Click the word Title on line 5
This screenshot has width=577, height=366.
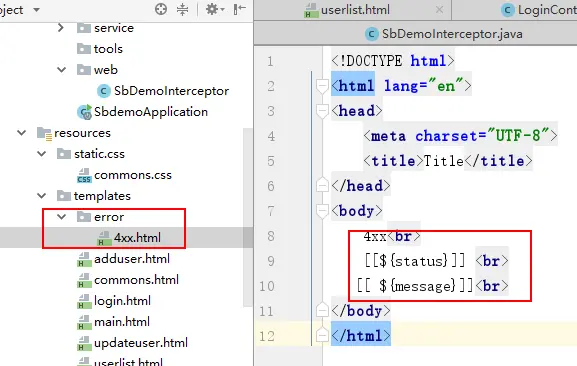(x=444, y=161)
